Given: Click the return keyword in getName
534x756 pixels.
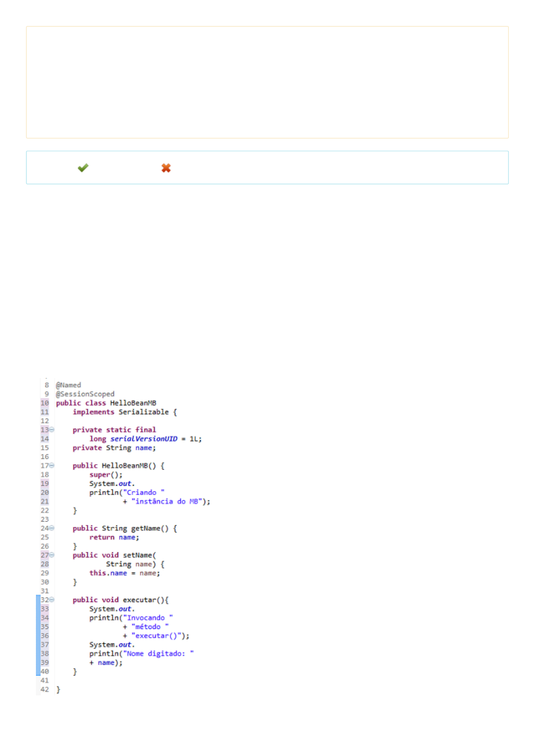Looking at the screenshot, I should point(102,537).
